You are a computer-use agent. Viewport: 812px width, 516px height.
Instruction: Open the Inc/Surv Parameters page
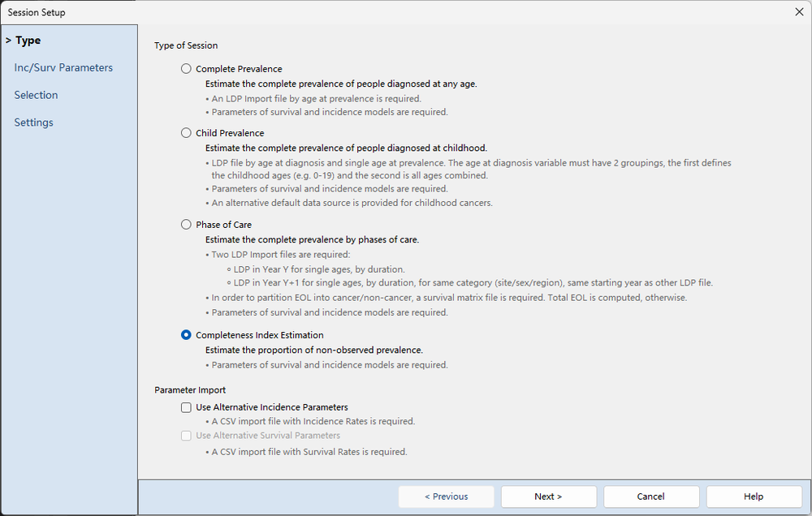tap(63, 68)
